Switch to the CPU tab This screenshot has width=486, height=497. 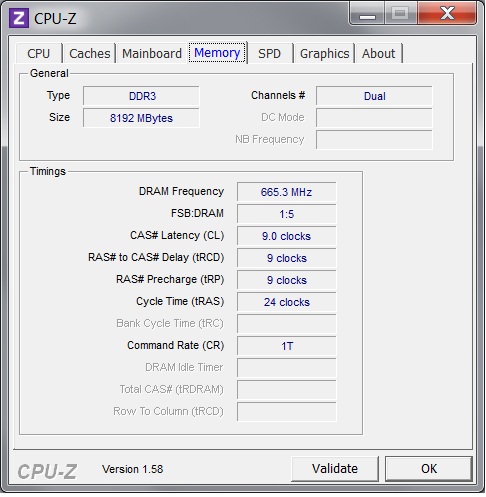(39, 53)
